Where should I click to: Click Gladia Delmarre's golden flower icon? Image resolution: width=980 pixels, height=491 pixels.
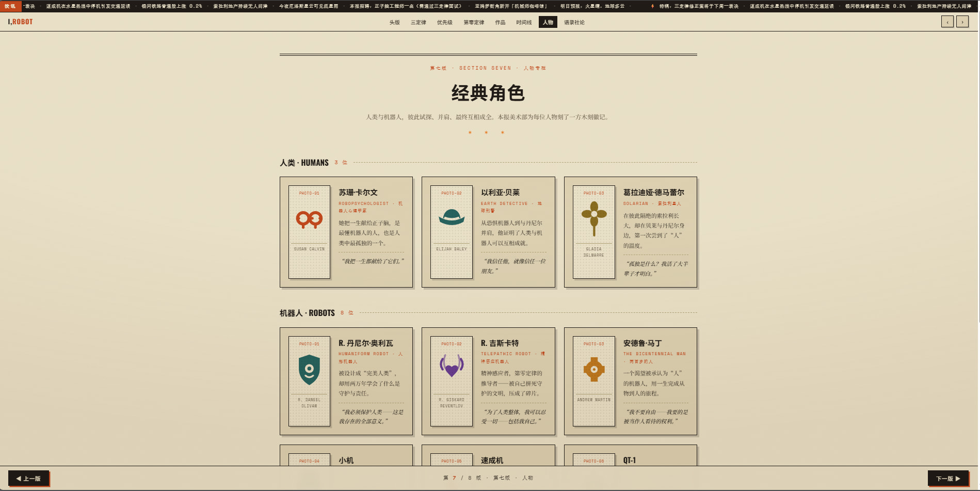pyautogui.click(x=594, y=219)
